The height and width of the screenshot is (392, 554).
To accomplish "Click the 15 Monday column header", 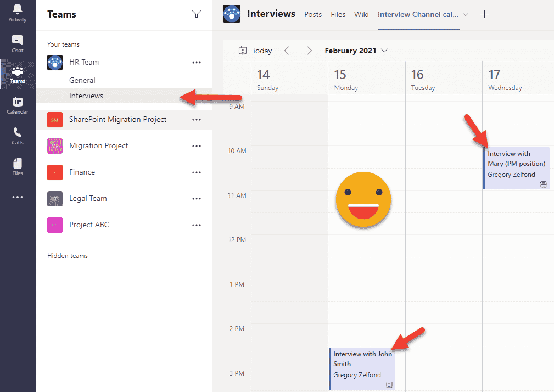I will [x=367, y=79].
